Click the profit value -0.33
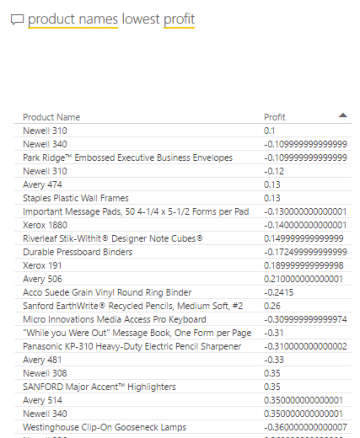Viewport: 360px width, 438px height. 274,360
